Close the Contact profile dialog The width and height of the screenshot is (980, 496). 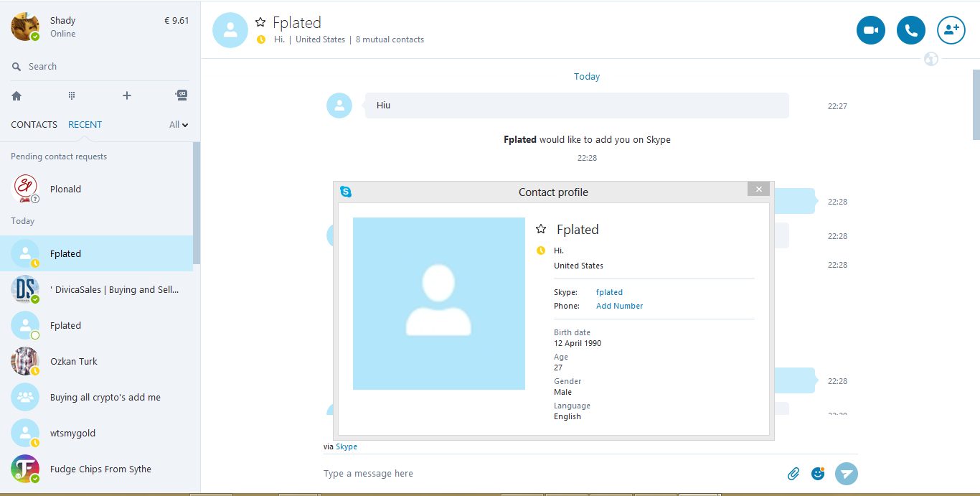tap(758, 189)
